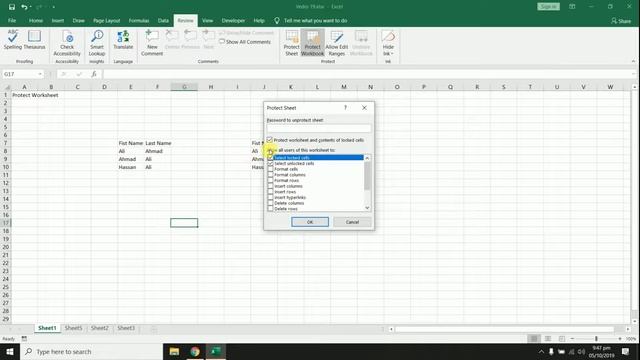Click the Save icon in title bar
640x360 pixels.
tap(12, 7)
